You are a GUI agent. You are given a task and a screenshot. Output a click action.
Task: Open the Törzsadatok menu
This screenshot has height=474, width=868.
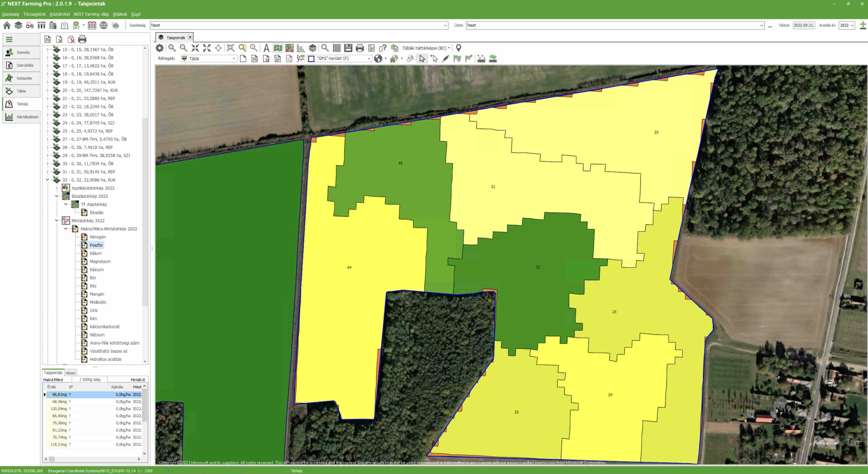pos(34,14)
